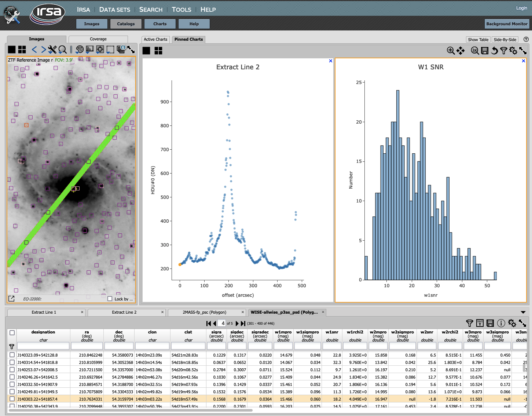Open table options gears icon

[512, 323]
